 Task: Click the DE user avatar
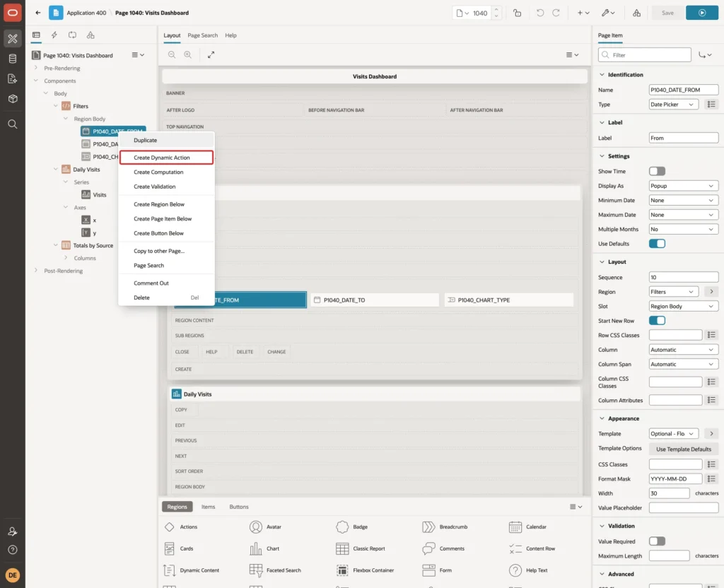point(13,575)
